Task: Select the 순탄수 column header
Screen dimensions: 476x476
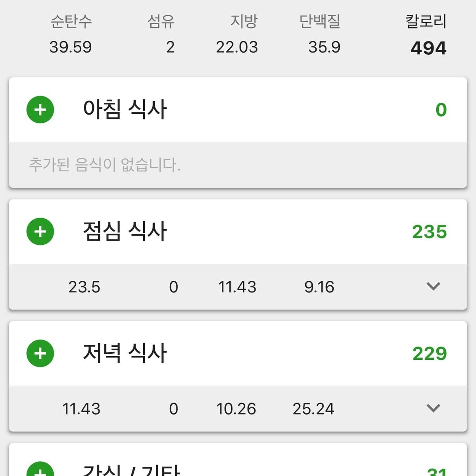Action: (71, 21)
